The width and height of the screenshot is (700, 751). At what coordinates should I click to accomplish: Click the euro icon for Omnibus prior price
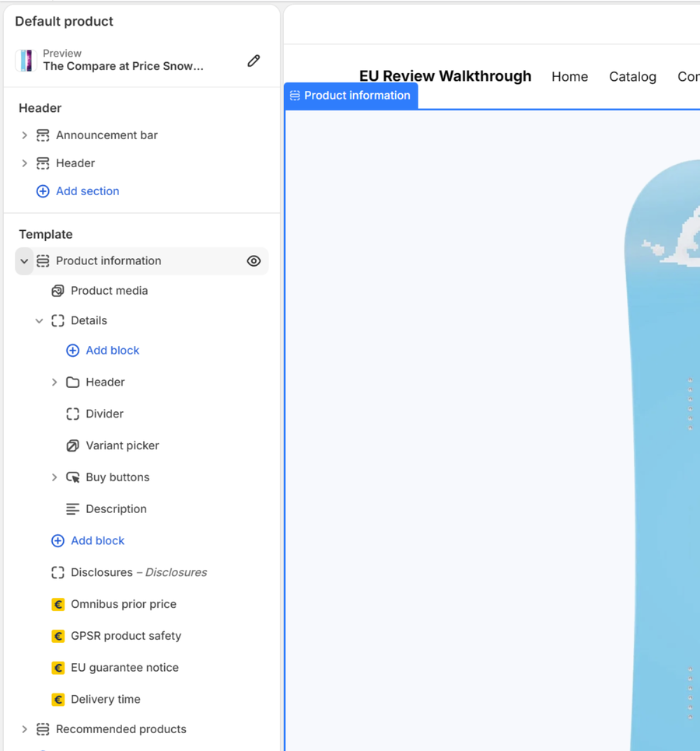(x=58, y=604)
